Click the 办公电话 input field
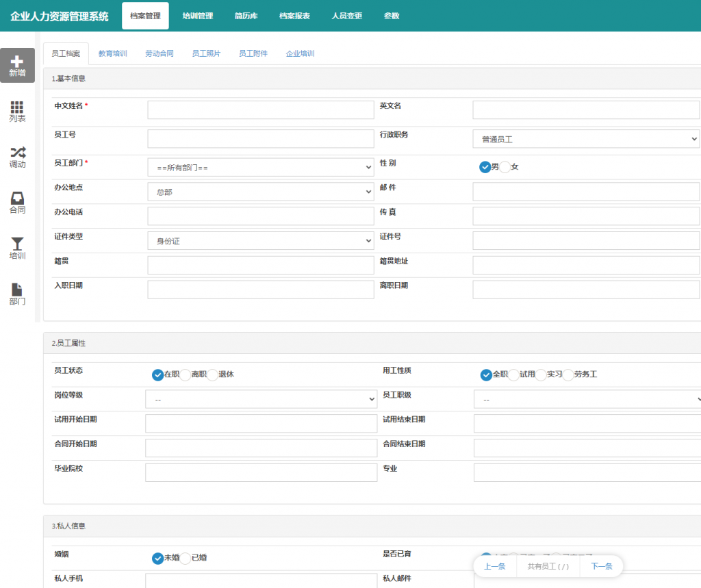 pos(261,216)
